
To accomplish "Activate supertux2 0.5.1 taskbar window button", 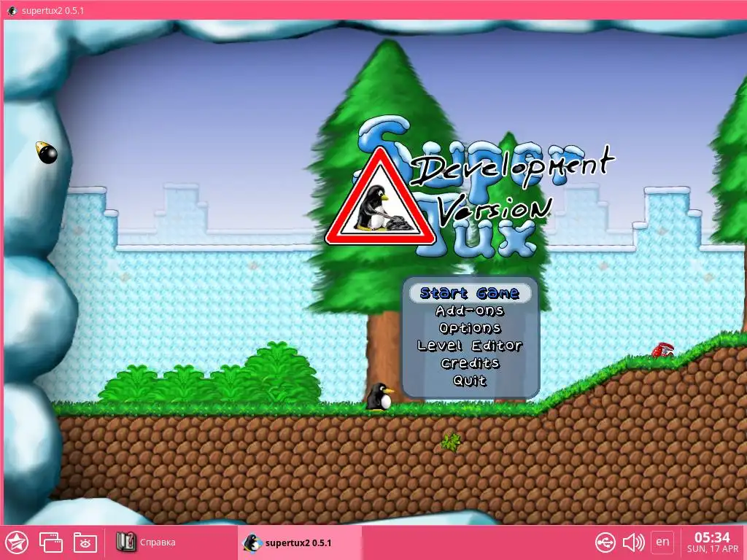I will [x=300, y=542].
